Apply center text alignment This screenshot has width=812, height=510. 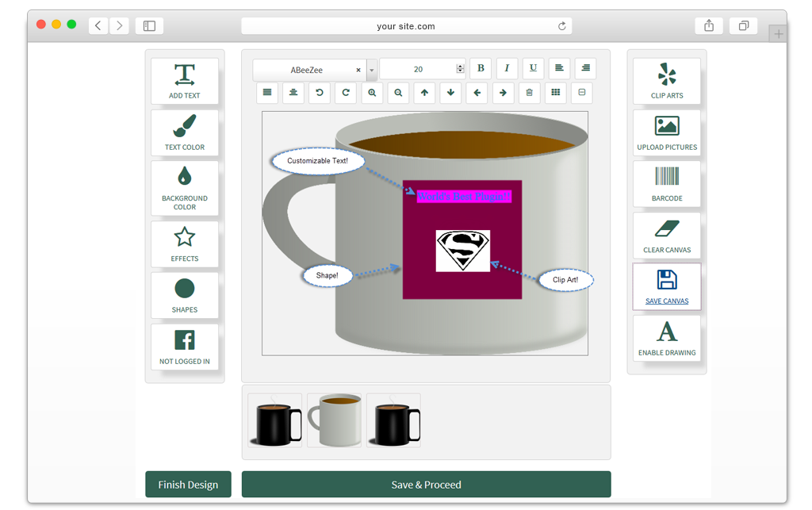tap(293, 92)
